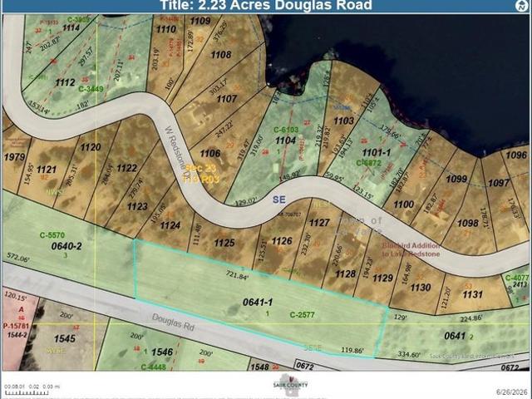This screenshot has width=532, height=399.
Task: Select parcel 1128
Action: point(346,273)
